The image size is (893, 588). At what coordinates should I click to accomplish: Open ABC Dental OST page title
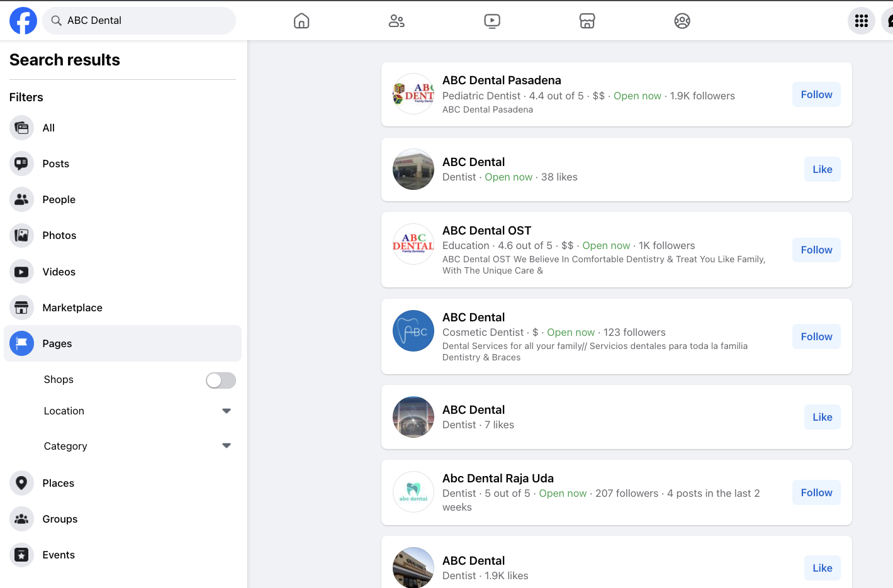tap(486, 230)
